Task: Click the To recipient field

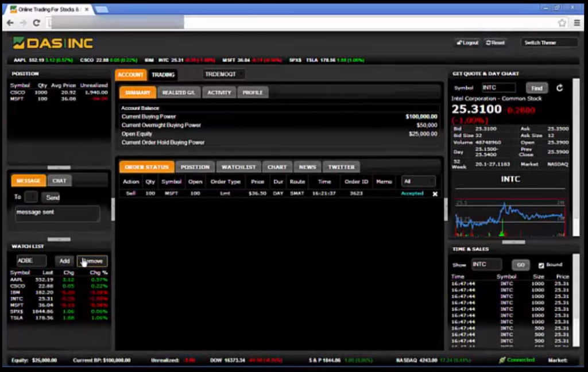Action: coord(31,197)
